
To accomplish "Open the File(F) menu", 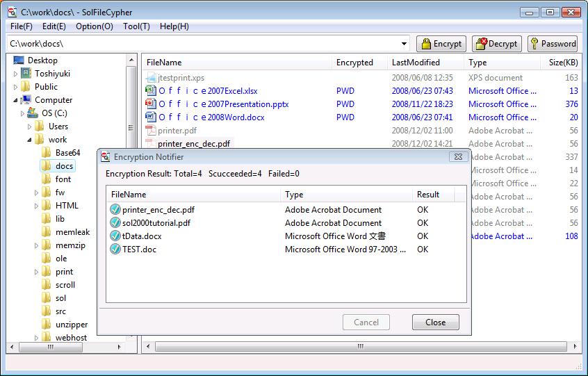I will click(22, 26).
